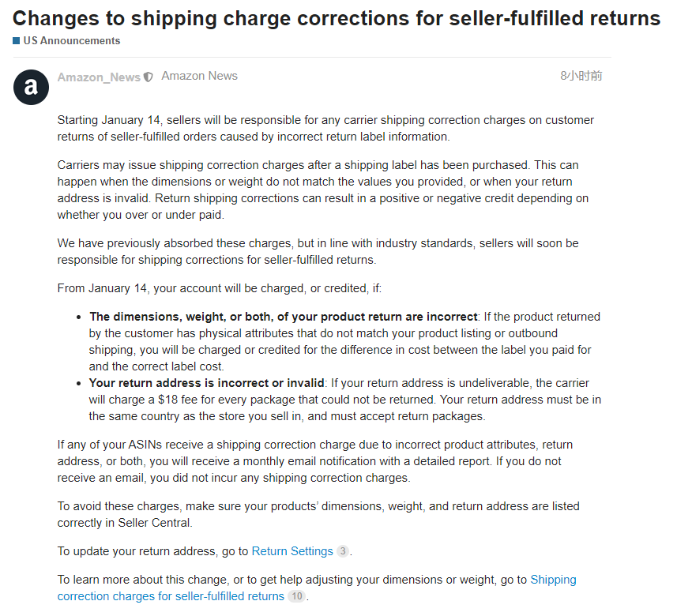This screenshot has width=692, height=616.
Task: Click the blue square category badge icon
Action: [17, 41]
